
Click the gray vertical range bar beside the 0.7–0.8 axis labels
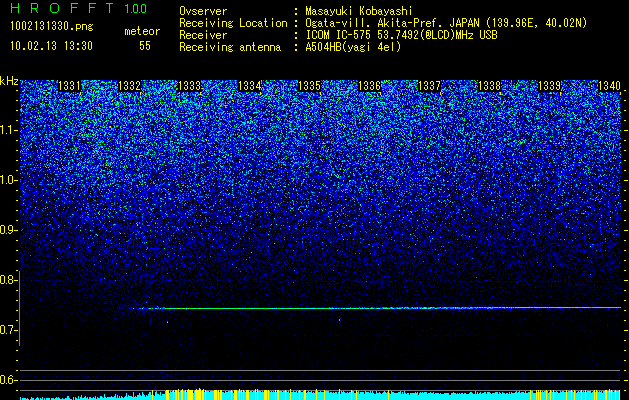click(20, 308)
